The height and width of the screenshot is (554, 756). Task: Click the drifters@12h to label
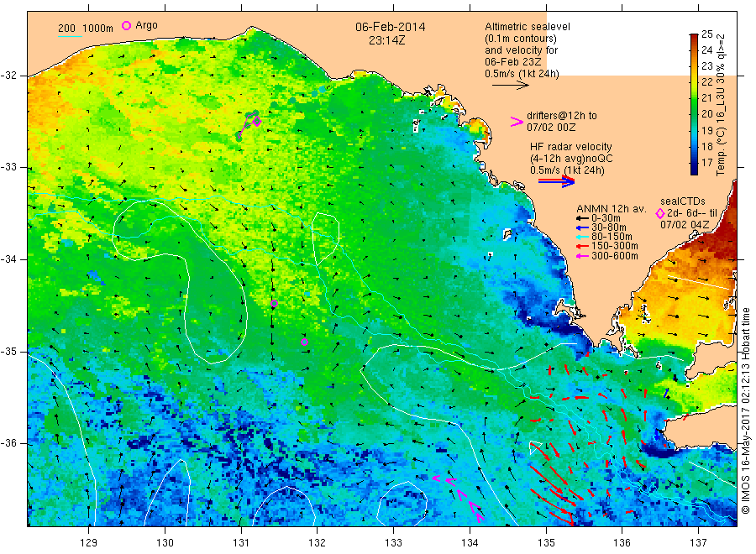pyautogui.click(x=562, y=116)
